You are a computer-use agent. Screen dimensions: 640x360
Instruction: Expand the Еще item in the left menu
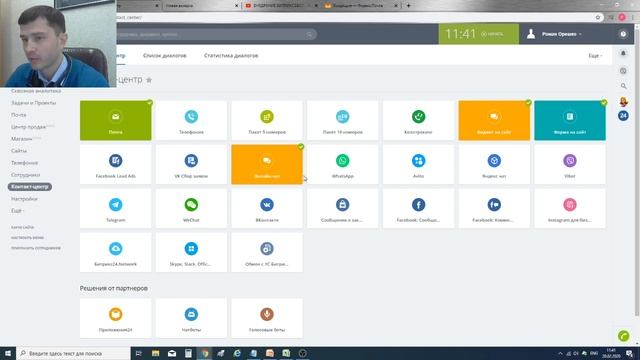pyautogui.click(x=17, y=211)
